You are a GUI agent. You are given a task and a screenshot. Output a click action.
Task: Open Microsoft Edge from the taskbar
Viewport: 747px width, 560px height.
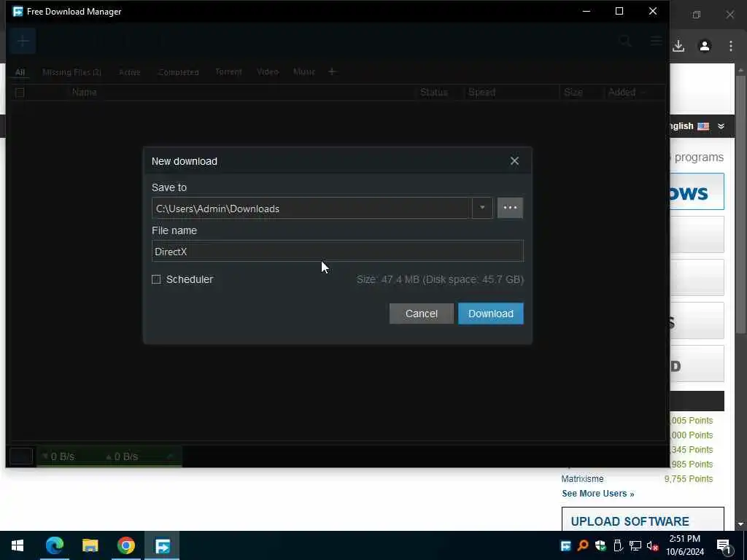(54, 545)
